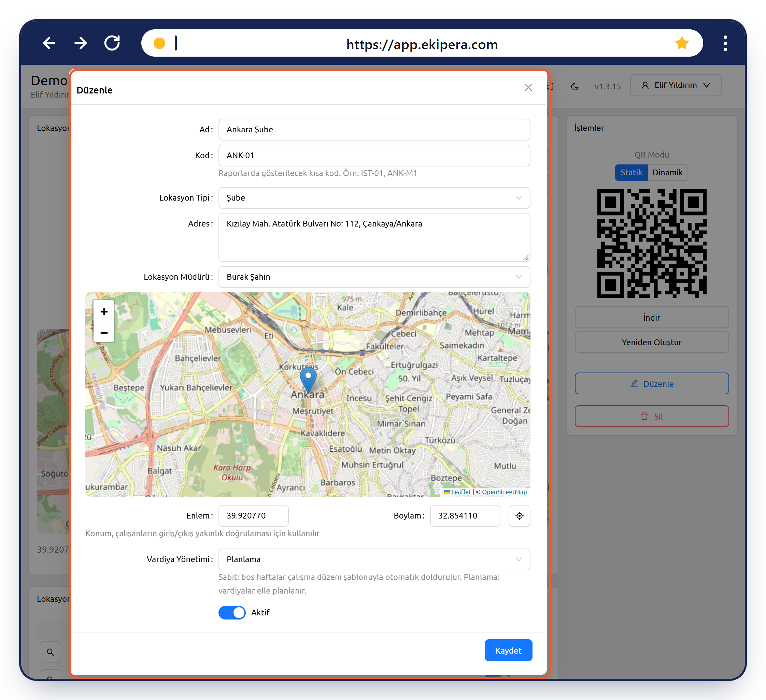Toggle dark mode with the moon icon
766x700 pixels.
point(574,87)
